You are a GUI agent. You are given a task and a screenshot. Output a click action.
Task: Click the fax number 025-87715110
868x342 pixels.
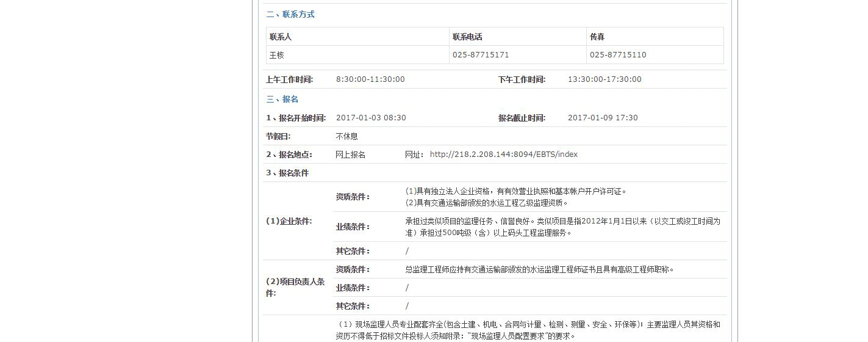point(618,55)
